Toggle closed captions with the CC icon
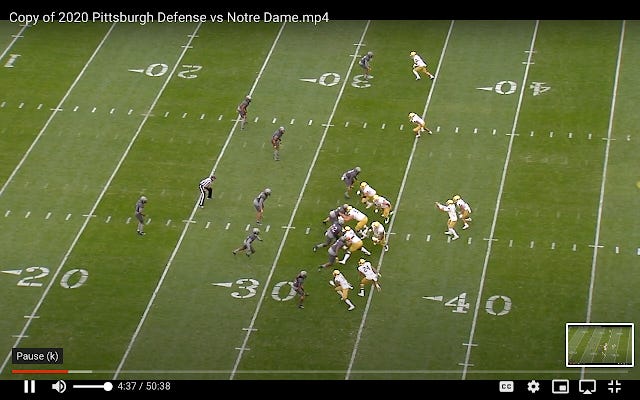 (x=506, y=386)
